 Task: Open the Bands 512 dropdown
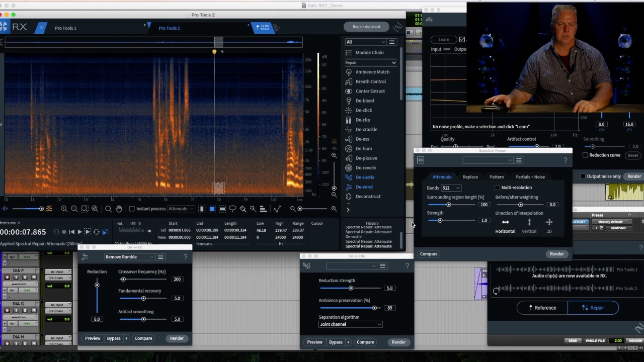pyautogui.click(x=451, y=188)
